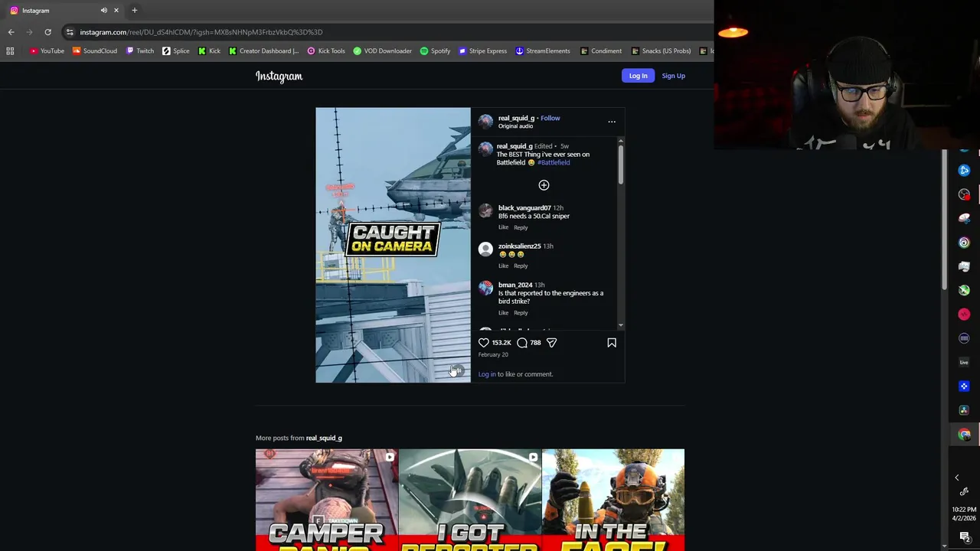Image resolution: width=980 pixels, height=551 pixels.
Task: Open the VOD Downloader bookmark
Action: [383, 51]
